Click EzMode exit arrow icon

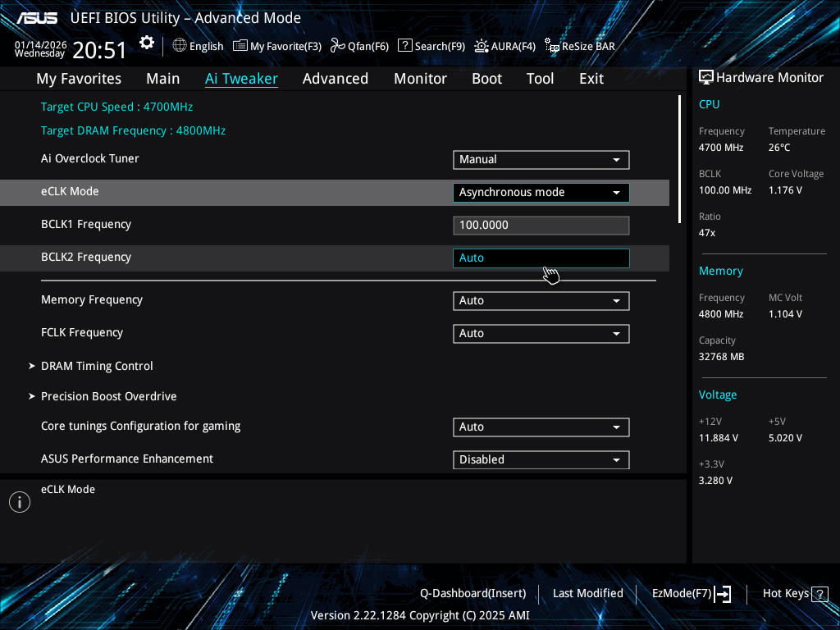click(x=723, y=594)
